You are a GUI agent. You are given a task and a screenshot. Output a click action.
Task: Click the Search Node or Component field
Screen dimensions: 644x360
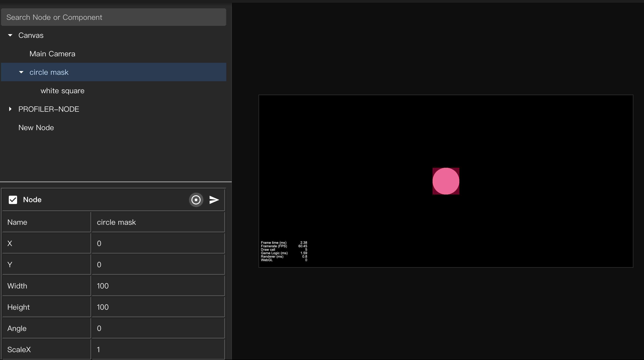point(114,17)
